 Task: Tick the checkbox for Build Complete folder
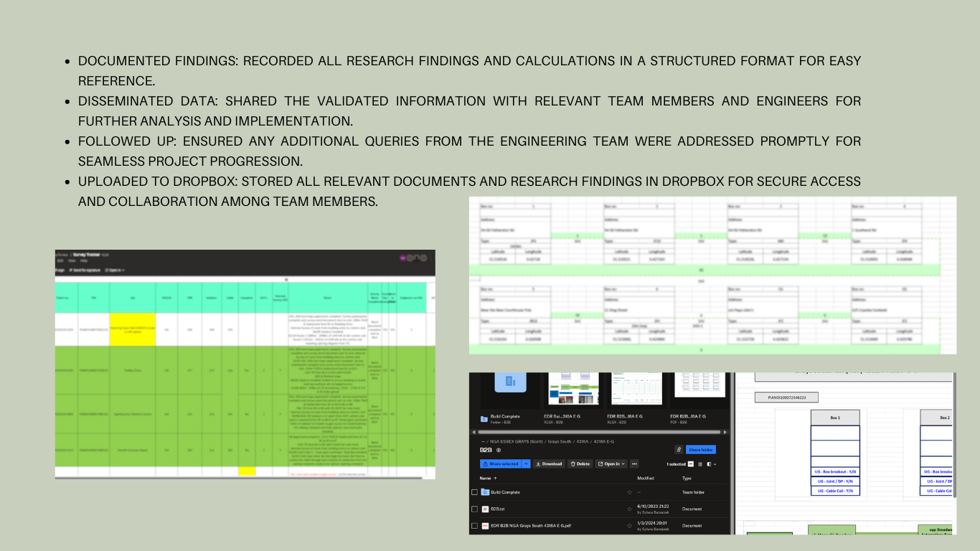(x=475, y=492)
